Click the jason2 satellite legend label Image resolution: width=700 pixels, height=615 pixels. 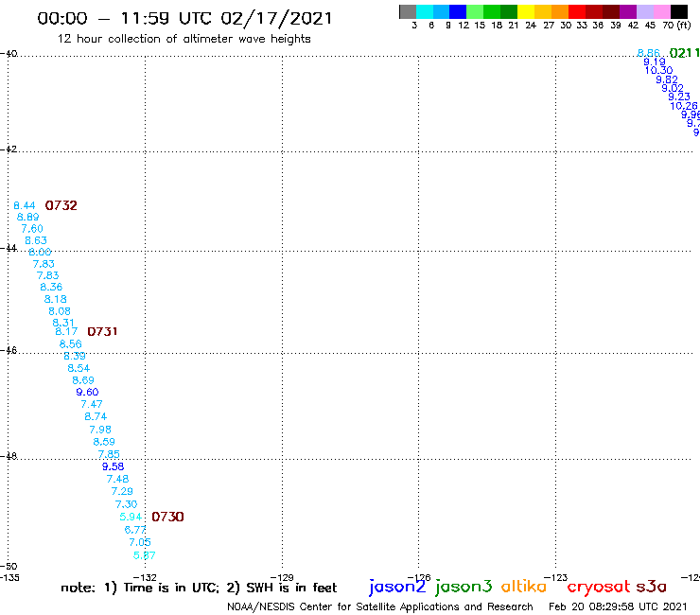click(x=397, y=587)
